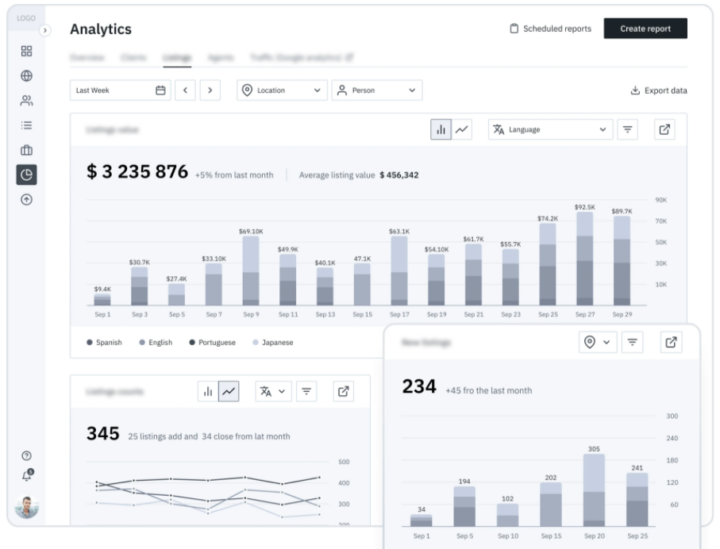
Task: Open the dashboard grid icon in sidebar
Action: click(27, 51)
